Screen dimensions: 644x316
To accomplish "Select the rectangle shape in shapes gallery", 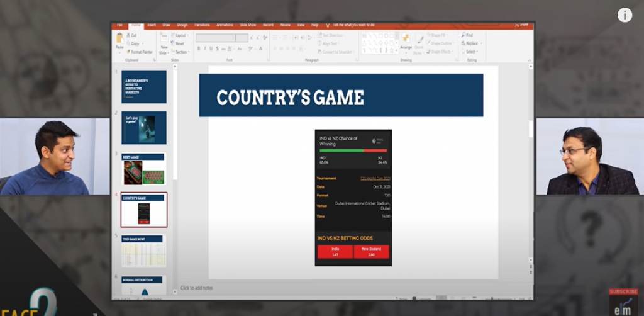I will click(380, 36).
